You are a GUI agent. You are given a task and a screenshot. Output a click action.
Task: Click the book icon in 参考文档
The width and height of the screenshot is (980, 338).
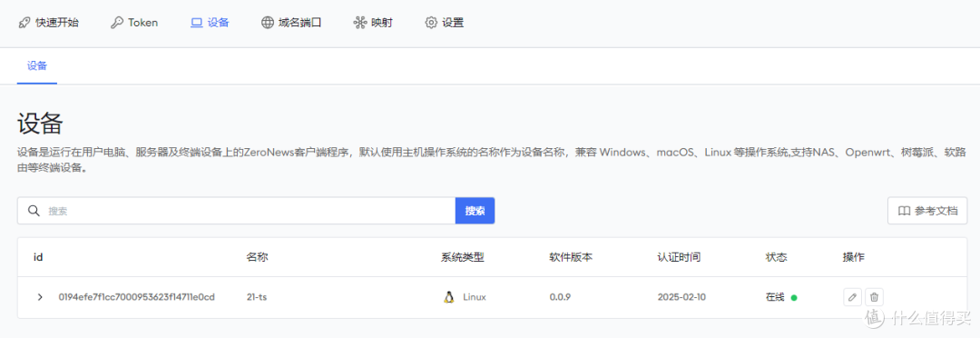click(904, 212)
